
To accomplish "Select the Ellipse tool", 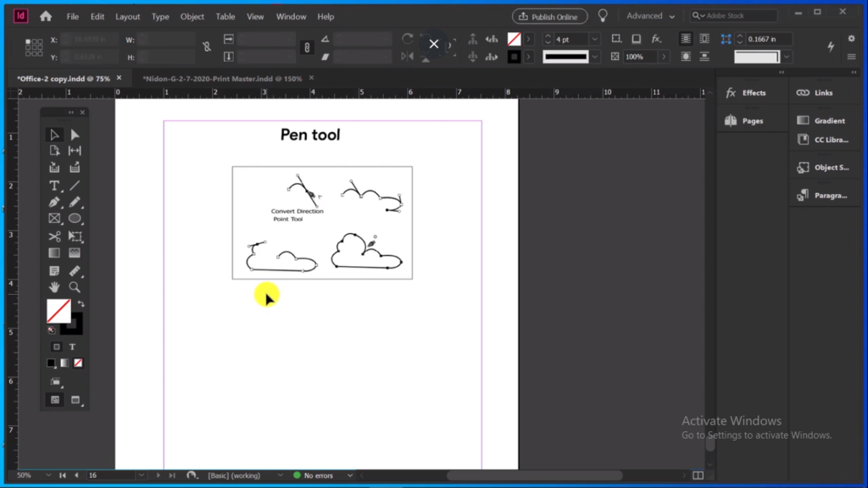I will pyautogui.click(x=75, y=219).
